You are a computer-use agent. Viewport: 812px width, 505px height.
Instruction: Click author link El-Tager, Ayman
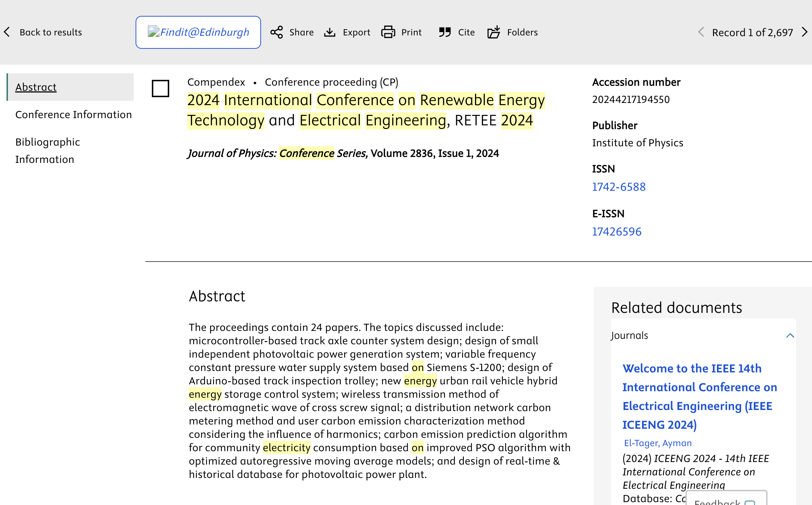[x=658, y=443]
